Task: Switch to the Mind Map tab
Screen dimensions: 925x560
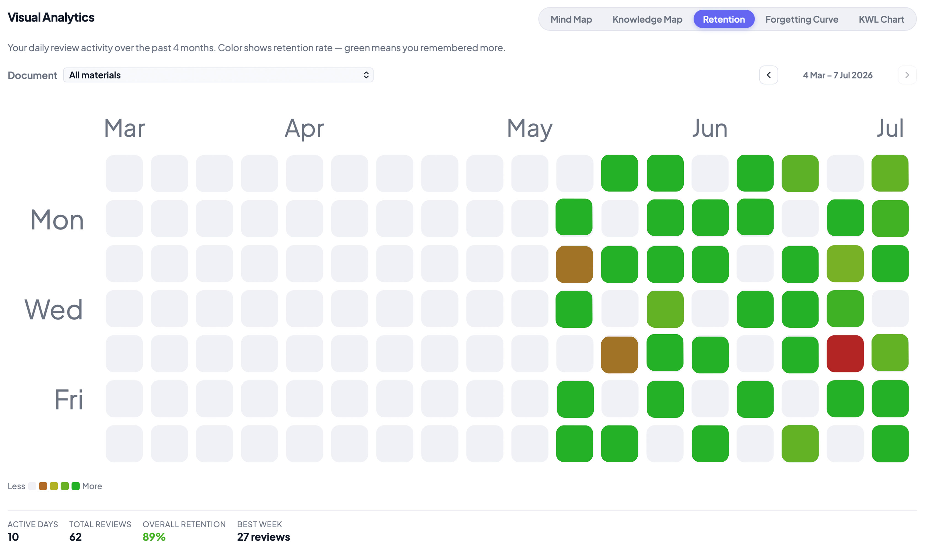Action: [571, 19]
